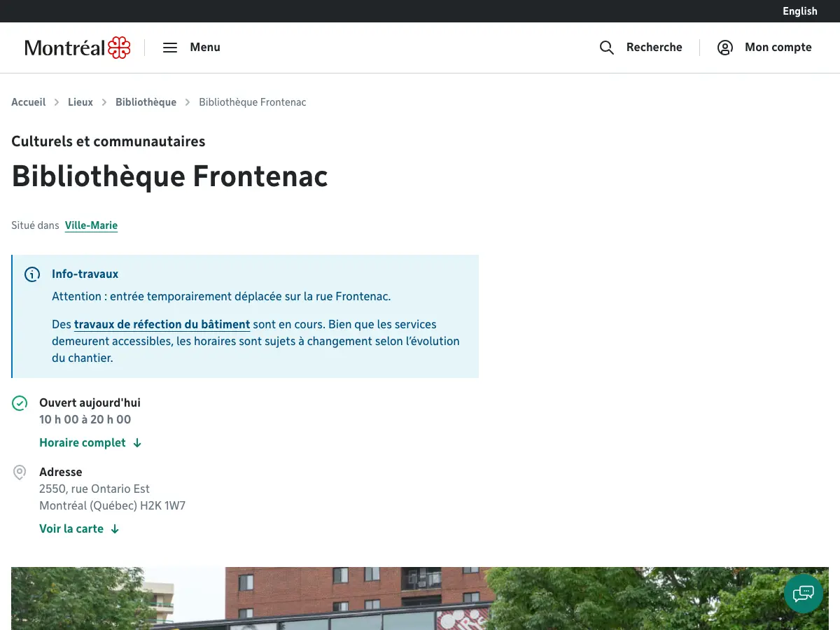Click the Recherche search label
Screen dimensions: 840x630
(x=654, y=48)
